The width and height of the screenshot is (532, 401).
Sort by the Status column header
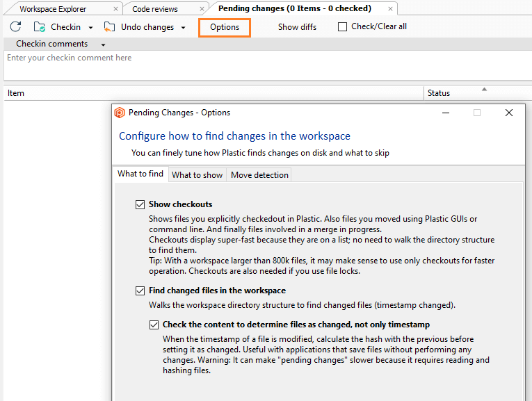[x=478, y=93]
